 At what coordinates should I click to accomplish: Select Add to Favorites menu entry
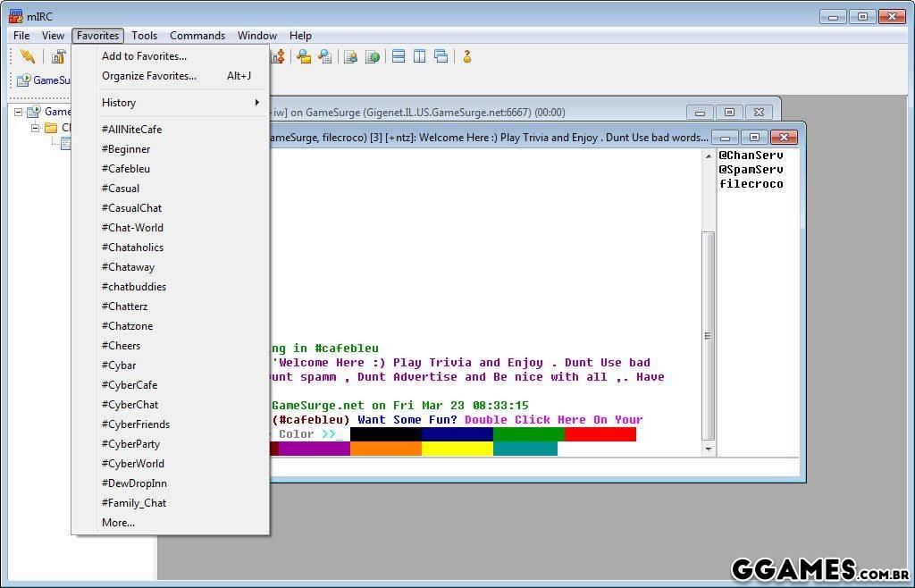pos(144,56)
